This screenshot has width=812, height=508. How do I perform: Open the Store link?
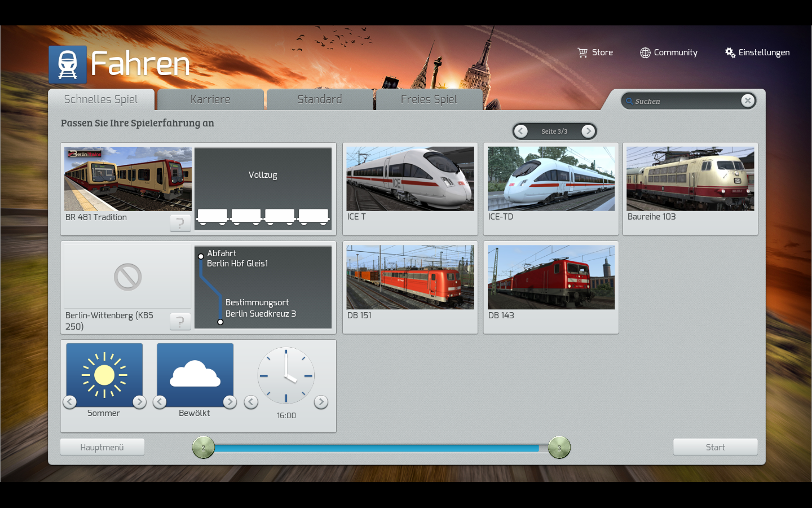[602, 52]
